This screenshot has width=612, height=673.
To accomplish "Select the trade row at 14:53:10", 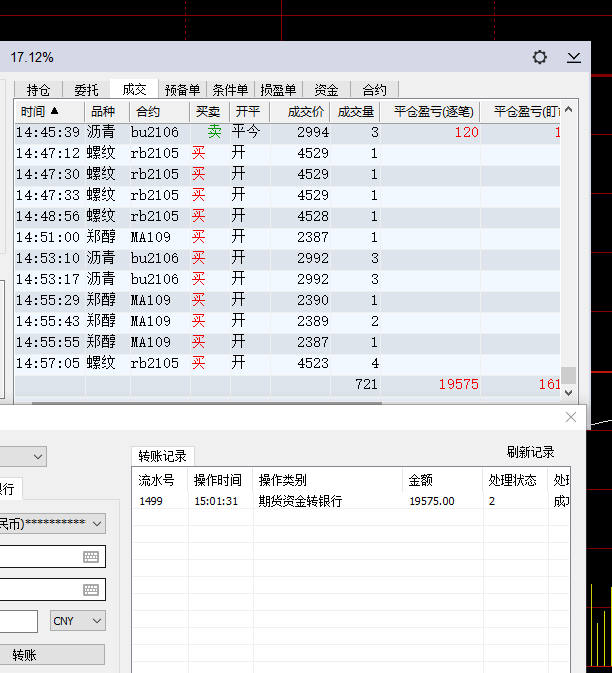I will tap(288, 258).
